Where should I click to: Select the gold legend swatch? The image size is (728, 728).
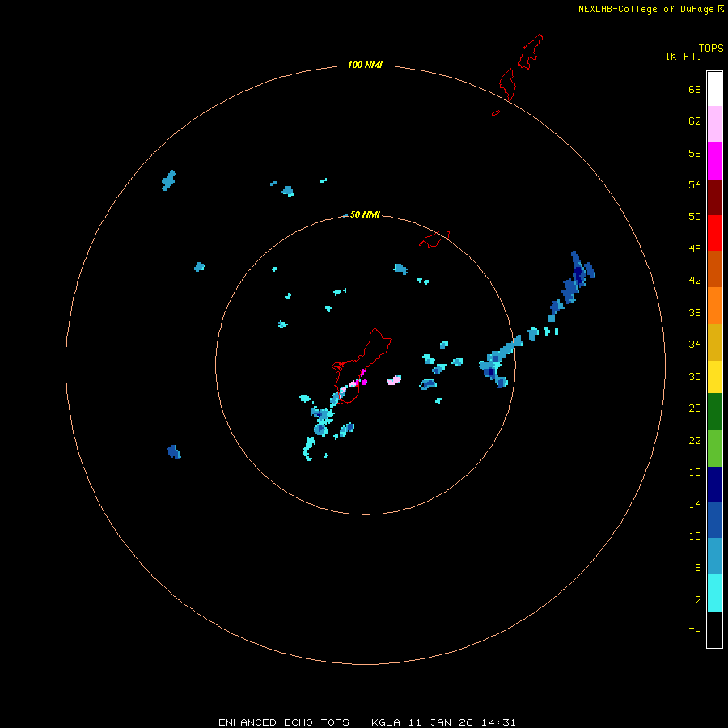[x=714, y=342]
